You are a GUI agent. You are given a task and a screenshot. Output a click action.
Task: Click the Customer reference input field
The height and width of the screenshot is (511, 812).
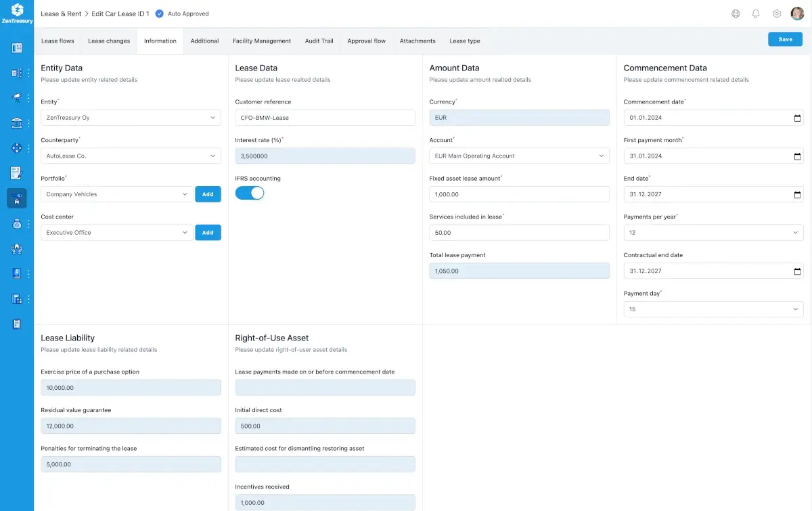pyautogui.click(x=325, y=118)
